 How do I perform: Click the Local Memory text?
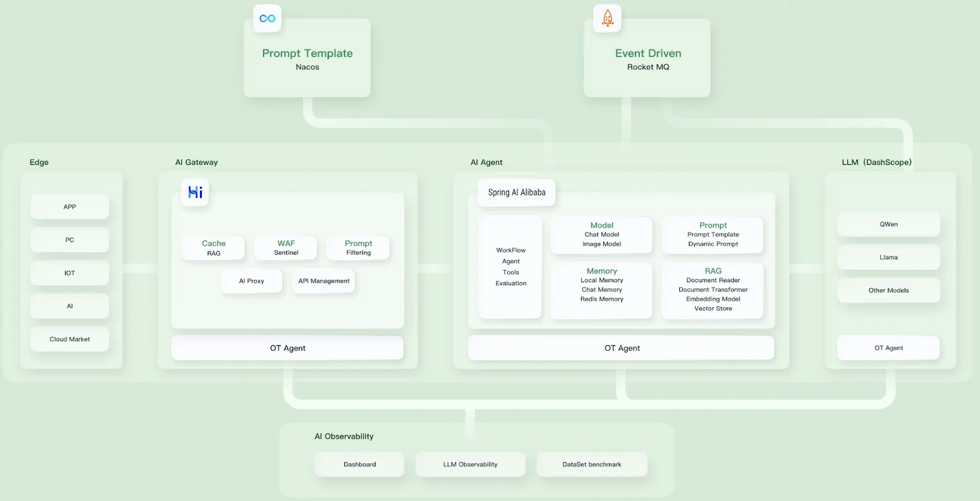[x=602, y=281]
